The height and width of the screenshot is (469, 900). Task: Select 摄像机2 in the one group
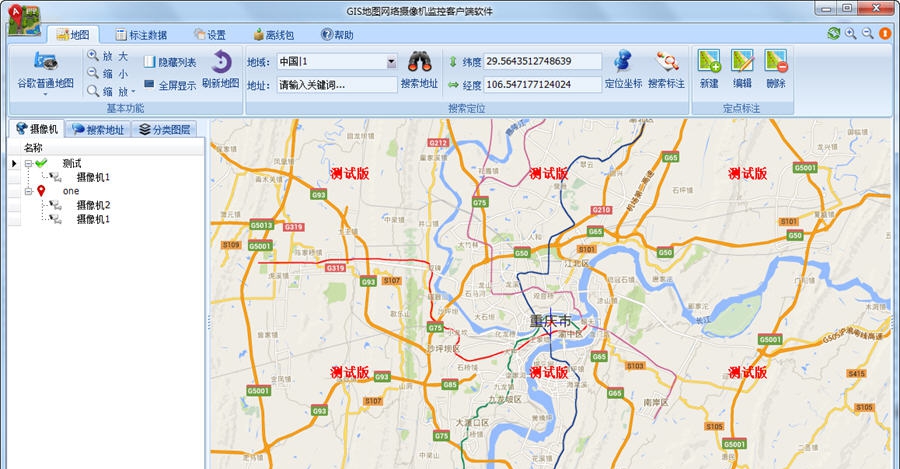(93, 205)
